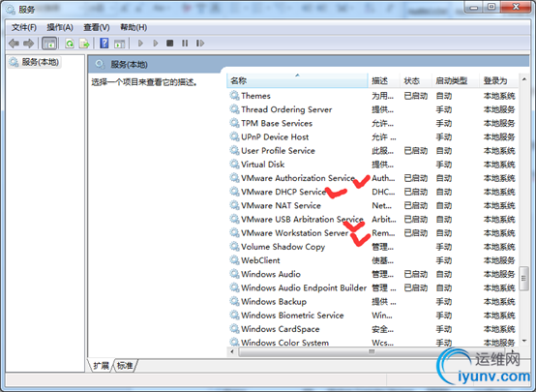Sort by the 登录为 column header
The height and width of the screenshot is (392, 536).
(498, 81)
